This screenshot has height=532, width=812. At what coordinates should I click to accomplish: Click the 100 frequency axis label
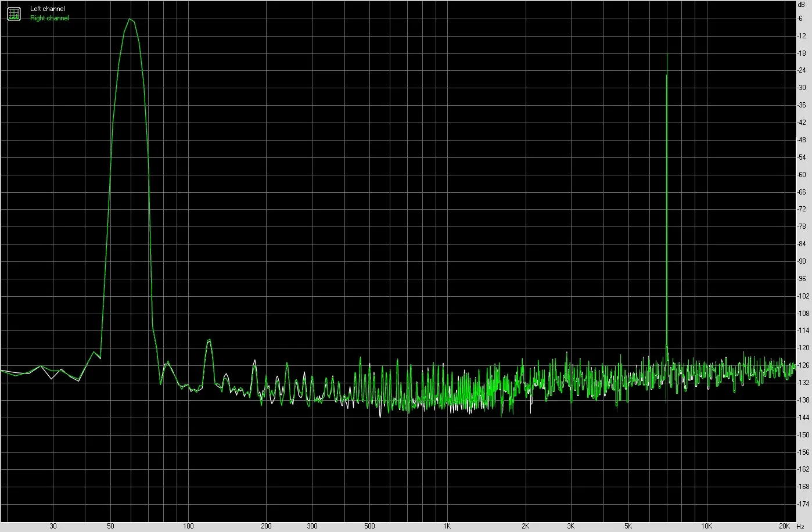(x=188, y=526)
